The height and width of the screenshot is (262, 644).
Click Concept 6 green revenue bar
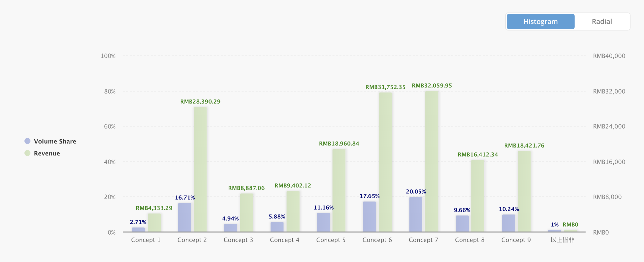(x=385, y=162)
